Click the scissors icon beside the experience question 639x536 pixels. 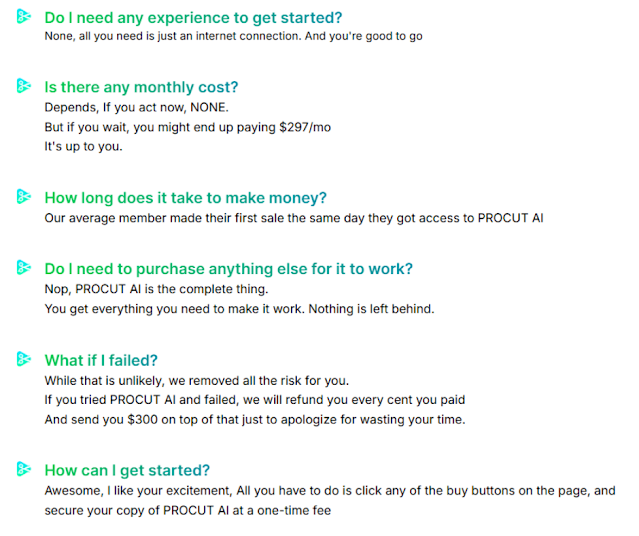24,17
